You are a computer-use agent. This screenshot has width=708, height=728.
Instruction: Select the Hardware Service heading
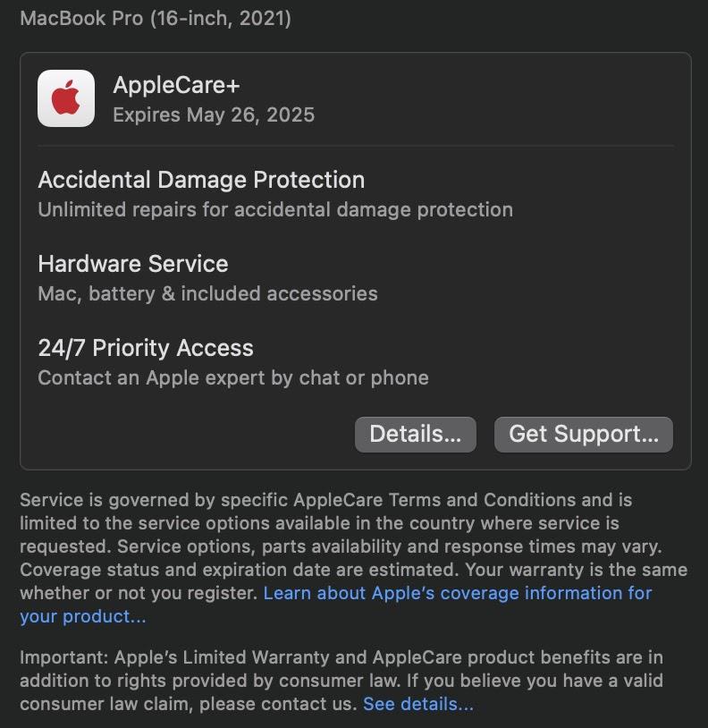[x=133, y=264]
